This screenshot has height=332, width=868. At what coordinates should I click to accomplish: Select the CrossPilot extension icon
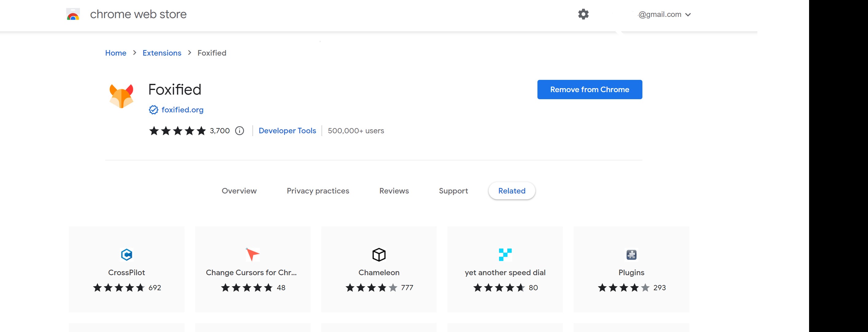[x=126, y=255]
